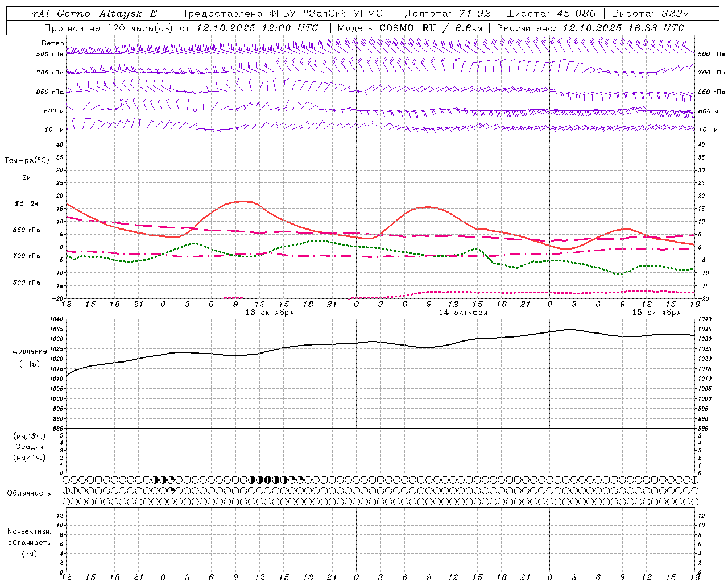Click the '(км)' convective height unit label
The image size is (728, 582).
[x=29, y=554]
